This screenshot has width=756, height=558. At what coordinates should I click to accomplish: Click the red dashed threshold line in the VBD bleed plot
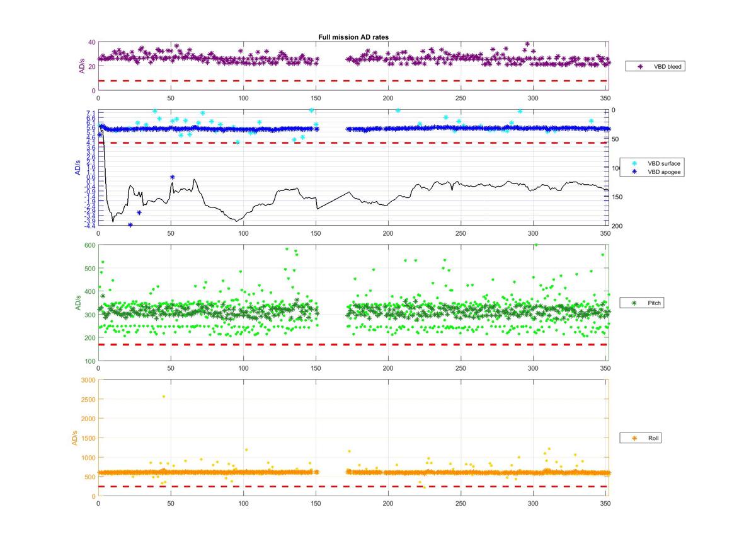[x=353, y=81]
